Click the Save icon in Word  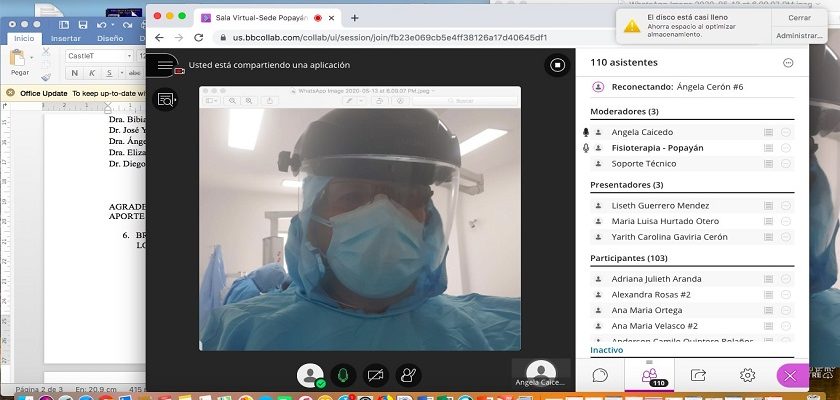click(82, 25)
